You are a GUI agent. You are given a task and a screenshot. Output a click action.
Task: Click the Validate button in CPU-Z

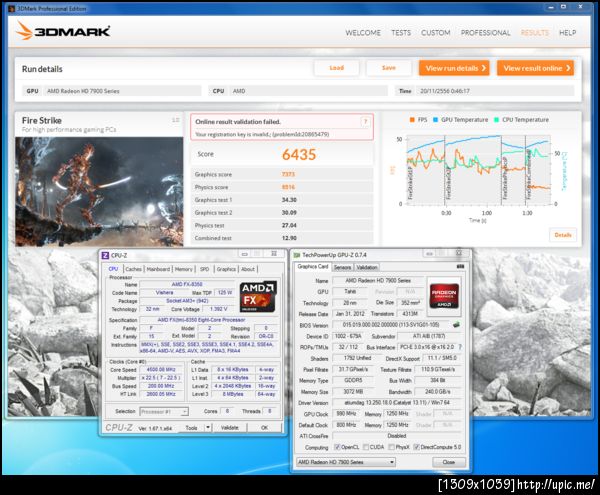click(x=230, y=427)
